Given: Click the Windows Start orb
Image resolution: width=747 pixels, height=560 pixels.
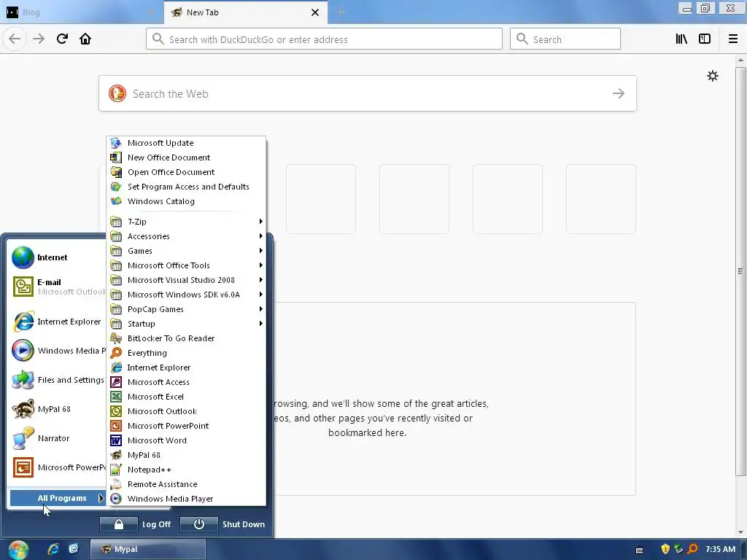Looking at the screenshot, I should (18, 550).
